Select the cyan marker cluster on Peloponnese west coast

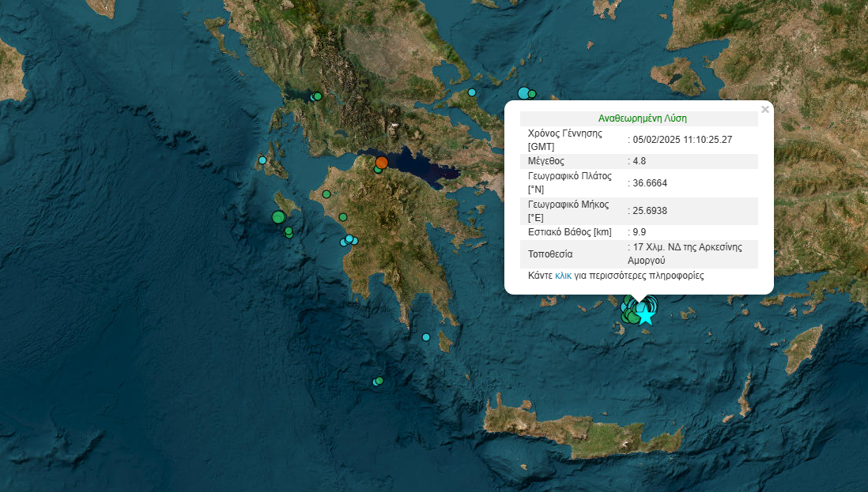(x=349, y=239)
